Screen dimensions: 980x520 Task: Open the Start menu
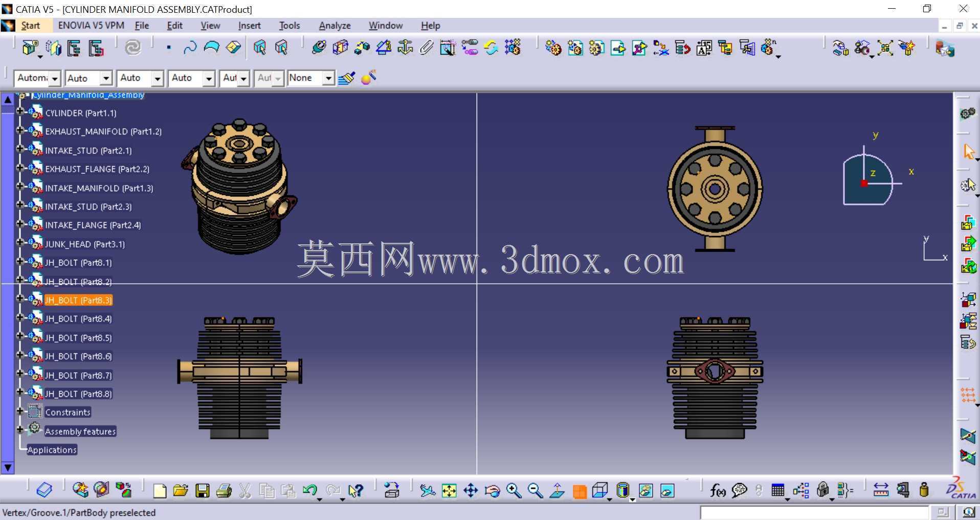(30, 26)
